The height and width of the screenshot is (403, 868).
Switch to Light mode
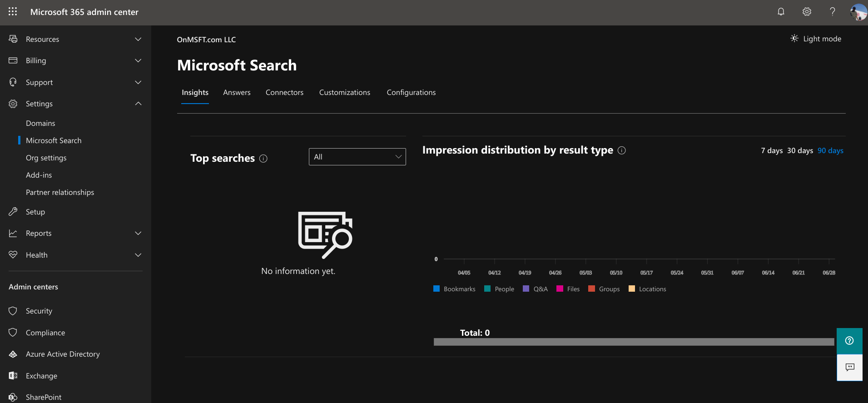(x=816, y=39)
